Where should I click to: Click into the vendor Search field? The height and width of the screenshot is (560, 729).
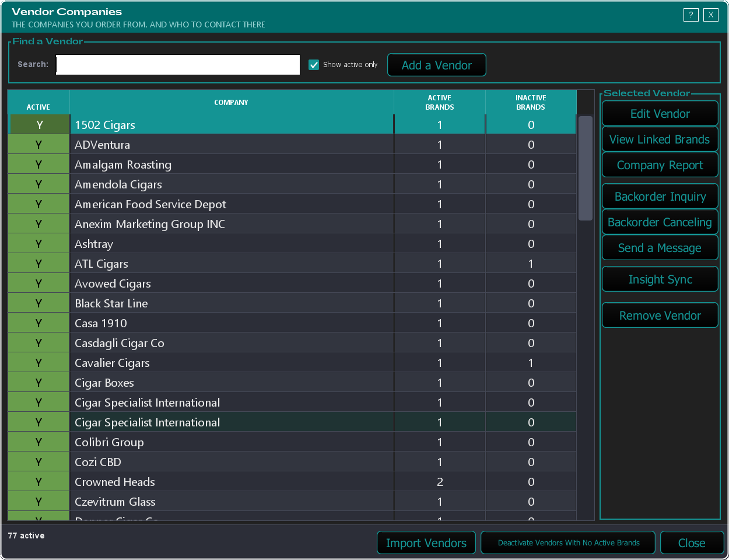click(178, 65)
